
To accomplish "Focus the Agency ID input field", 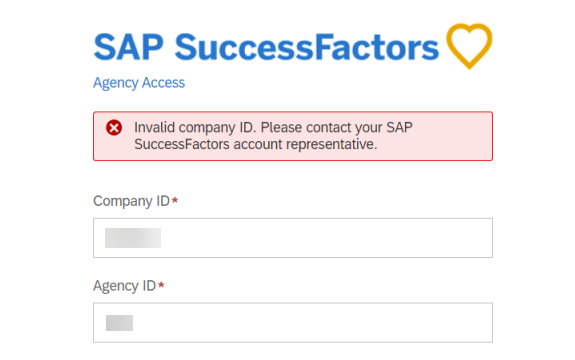I will [293, 323].
